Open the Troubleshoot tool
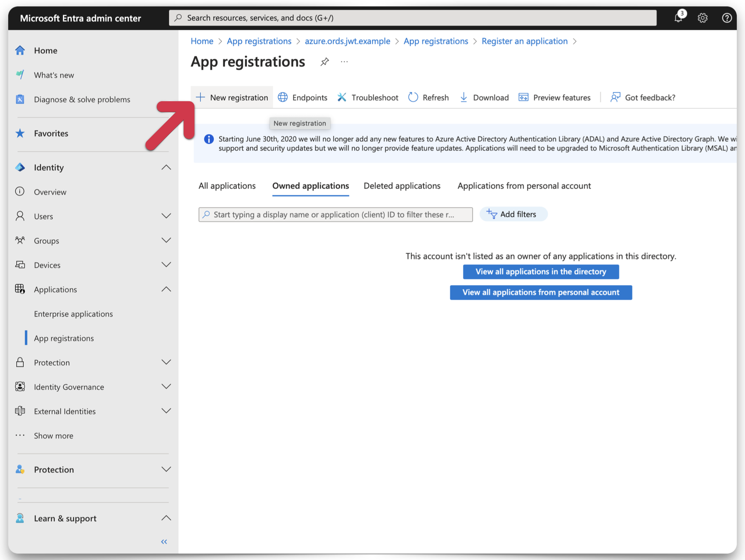745x560 pixels. (367, 97)
